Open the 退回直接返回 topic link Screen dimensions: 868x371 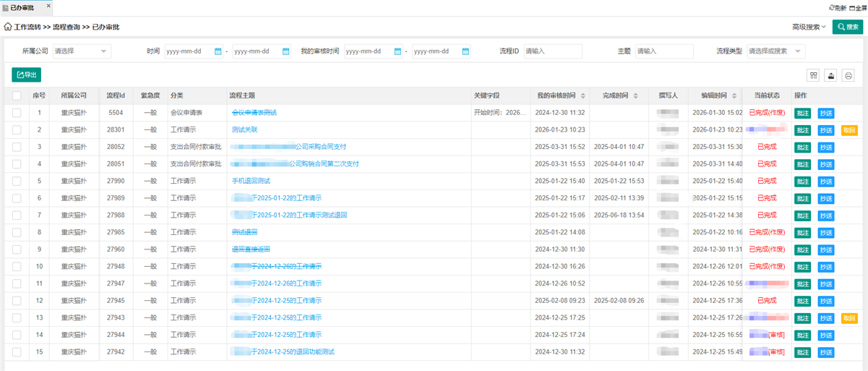[251, 250]
